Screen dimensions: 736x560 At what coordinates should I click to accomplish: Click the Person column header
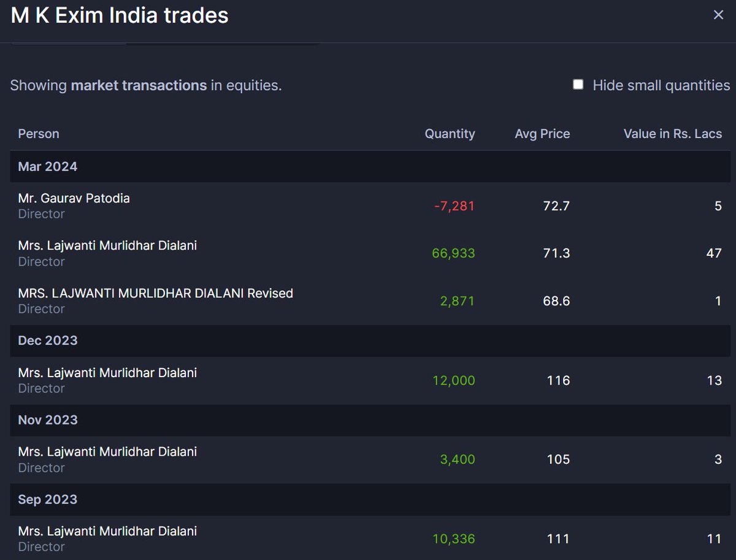[x=39, y=134]
